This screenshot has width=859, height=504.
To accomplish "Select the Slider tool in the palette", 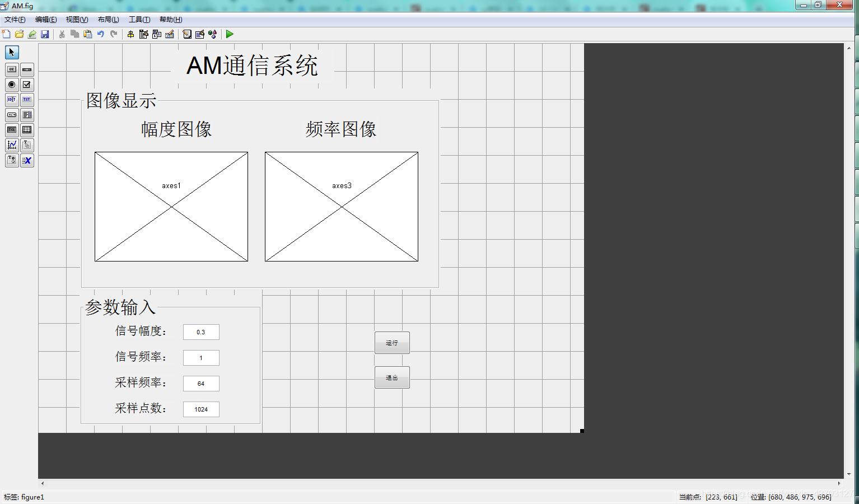I will [x=26, y=69].
